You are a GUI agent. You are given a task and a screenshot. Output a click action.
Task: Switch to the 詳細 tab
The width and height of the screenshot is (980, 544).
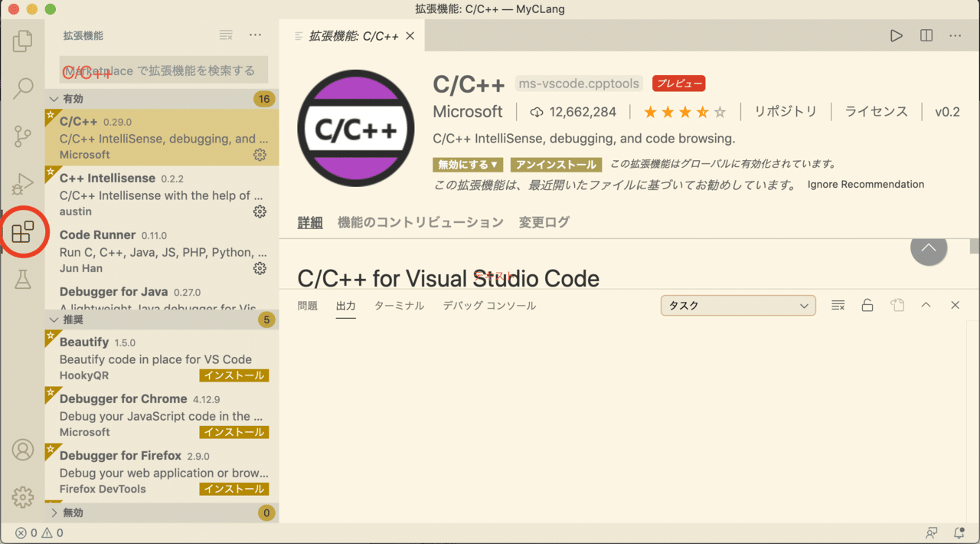point(310,222)
